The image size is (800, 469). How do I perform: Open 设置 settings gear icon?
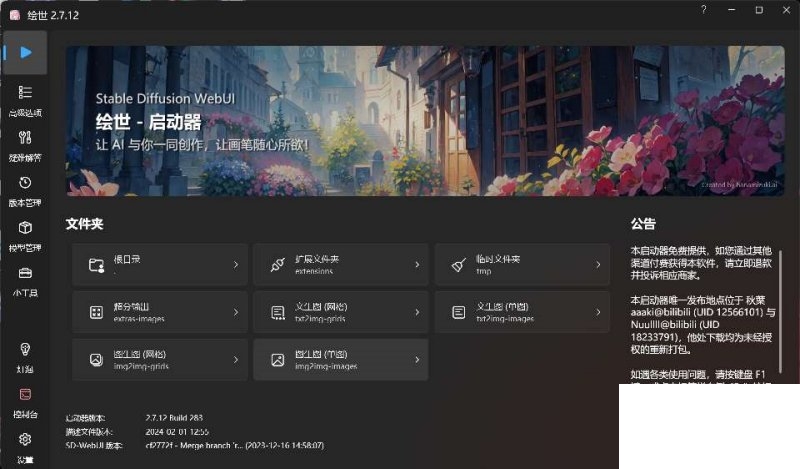click(x=25, y=439)
